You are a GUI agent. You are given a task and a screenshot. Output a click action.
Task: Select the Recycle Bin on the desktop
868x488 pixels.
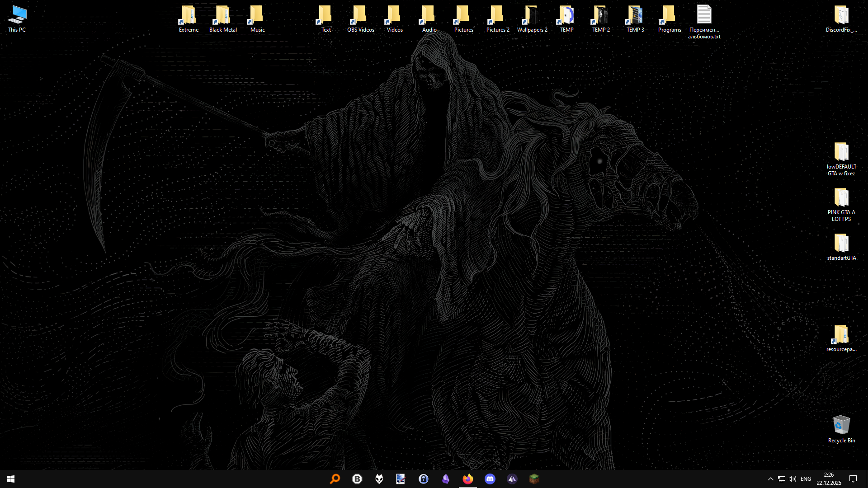point(841,429)
